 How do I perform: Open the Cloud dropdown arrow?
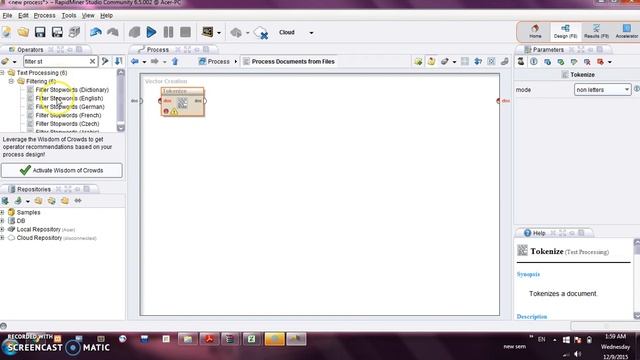(311, 33)
